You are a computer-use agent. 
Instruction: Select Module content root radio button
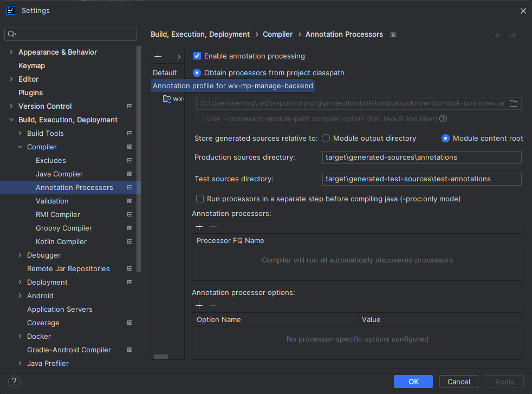(x=445, y=139)
